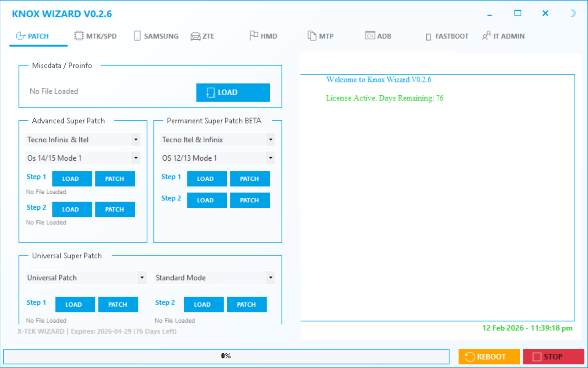Click the MTK/SPD chip icon

click(x=79, y=36)
